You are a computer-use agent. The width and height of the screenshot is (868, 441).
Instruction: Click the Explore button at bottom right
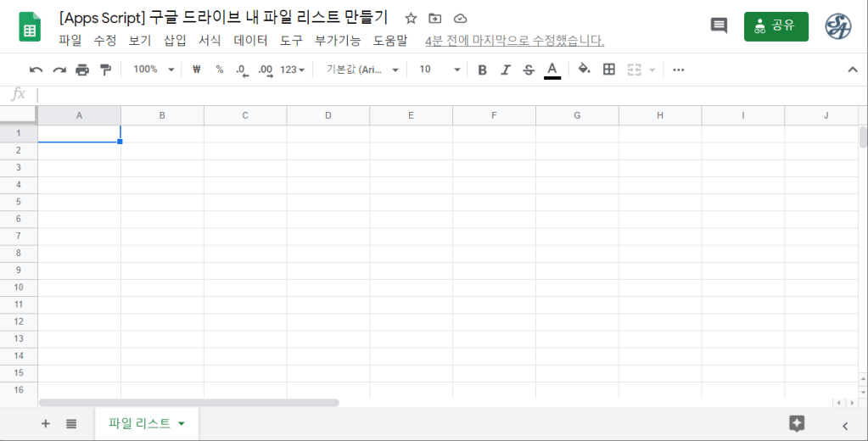pyautogui.click(x=796, y=424)
